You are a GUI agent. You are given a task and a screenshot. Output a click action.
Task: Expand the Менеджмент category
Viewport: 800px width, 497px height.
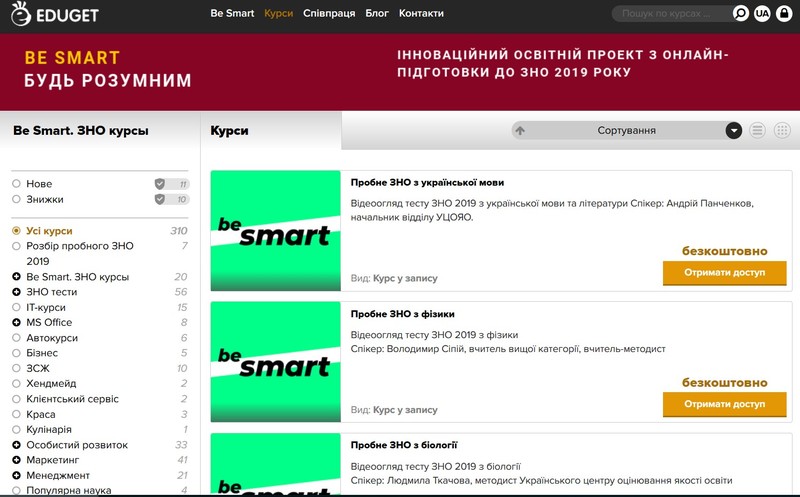[x=16, y=476]
